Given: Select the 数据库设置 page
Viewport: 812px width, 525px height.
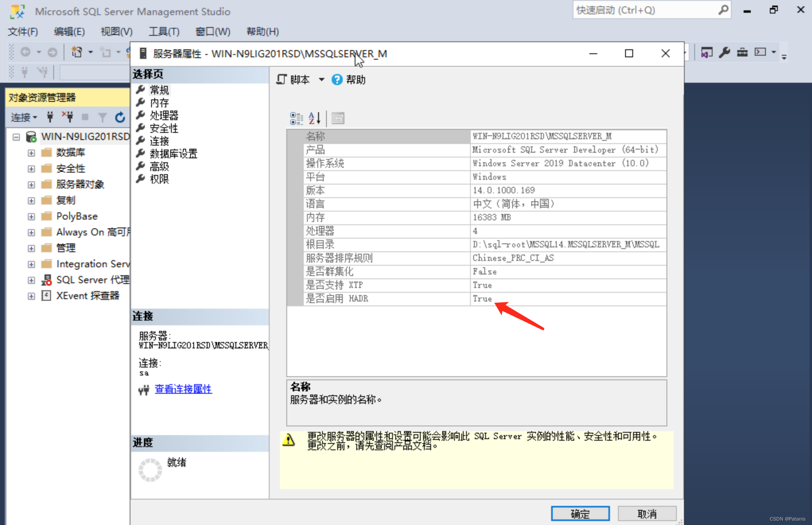Looking at the screenshot, I should point(173,154).
